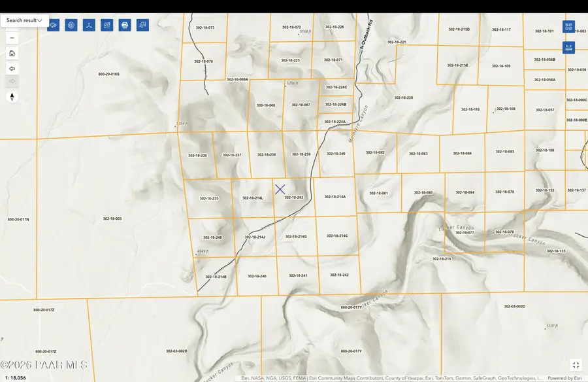Open the three-node network tool
Image resolution: width=588 pixels, height=382 pixels.
[89, 25]
